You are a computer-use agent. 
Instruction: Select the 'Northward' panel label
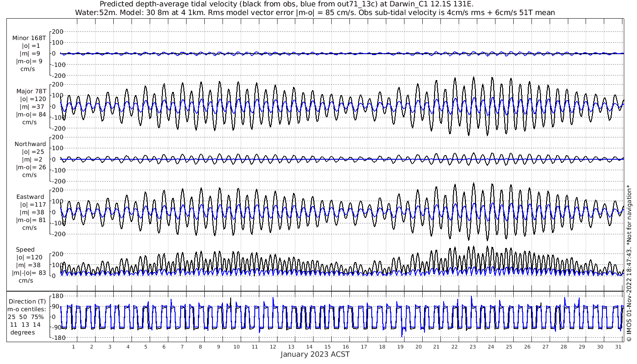coord(30,144)
